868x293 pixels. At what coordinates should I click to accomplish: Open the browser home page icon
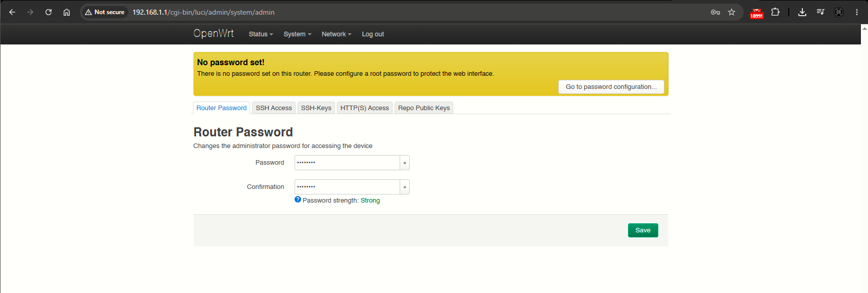click(x=67, y=12)
